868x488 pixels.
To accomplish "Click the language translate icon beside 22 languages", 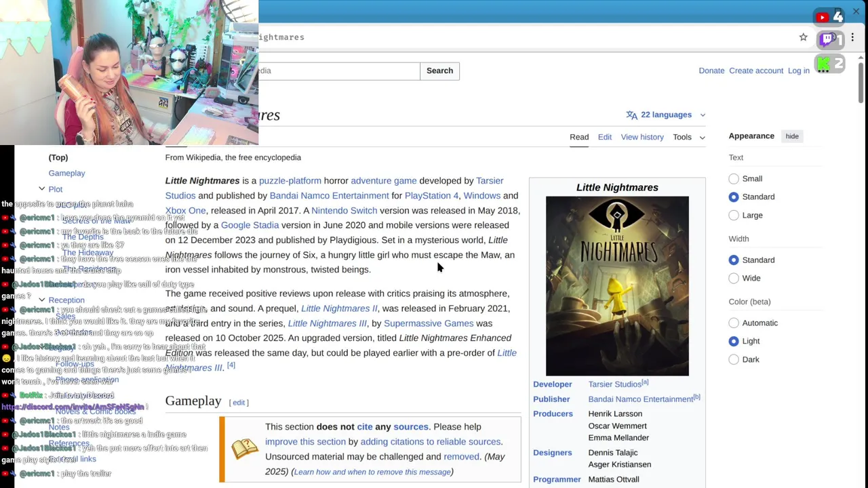I will point(631,115).
